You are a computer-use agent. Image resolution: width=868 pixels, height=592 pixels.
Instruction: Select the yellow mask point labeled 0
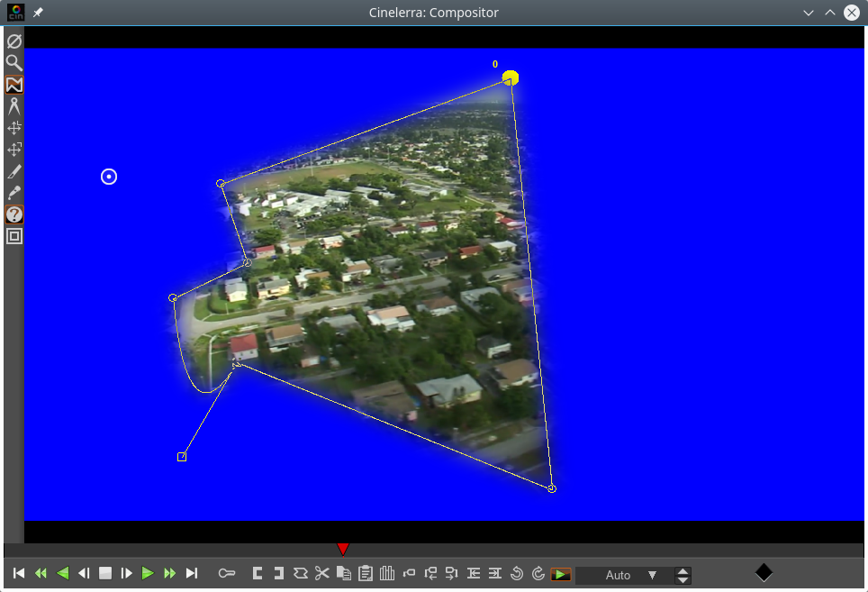[x=511, y=78]
